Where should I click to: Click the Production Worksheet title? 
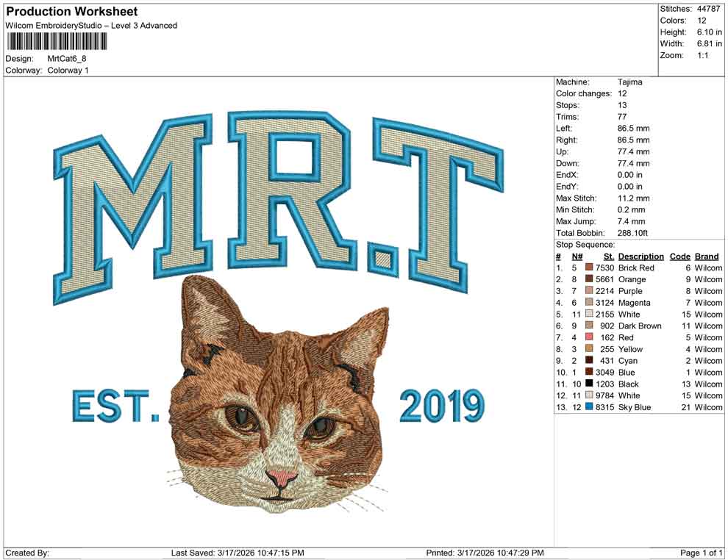click(71, 12)
